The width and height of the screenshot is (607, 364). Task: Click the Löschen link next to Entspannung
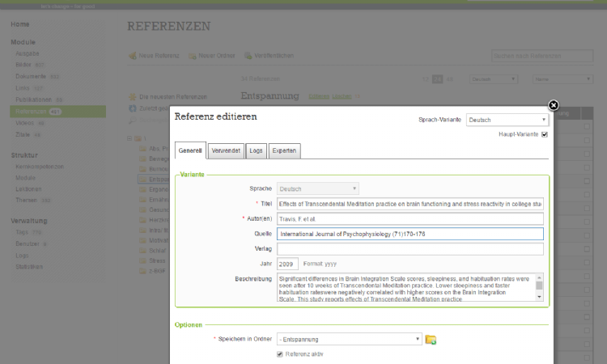point(343,96)
